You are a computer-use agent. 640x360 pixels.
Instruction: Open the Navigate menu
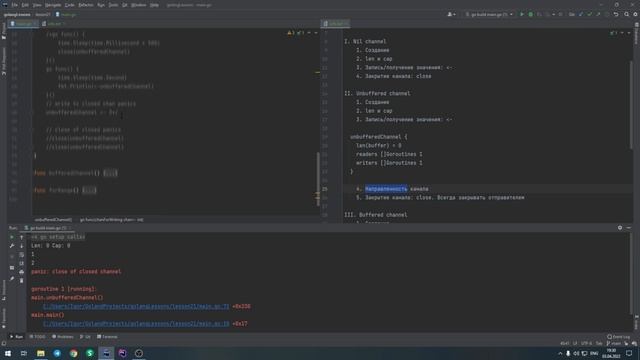(53, 5)
